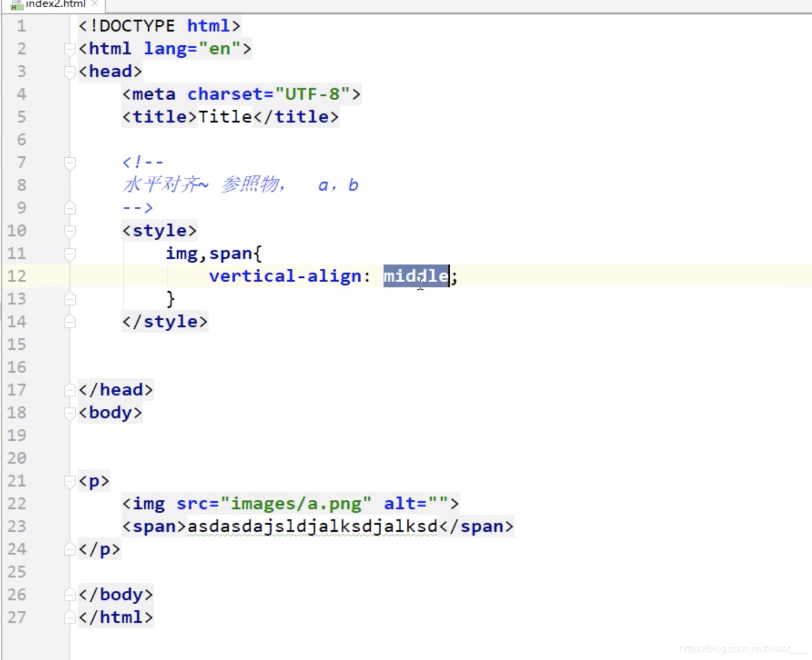Click the '</p>' closing tag
Screen dimensions: 812x660
click(x=100, y=549)
